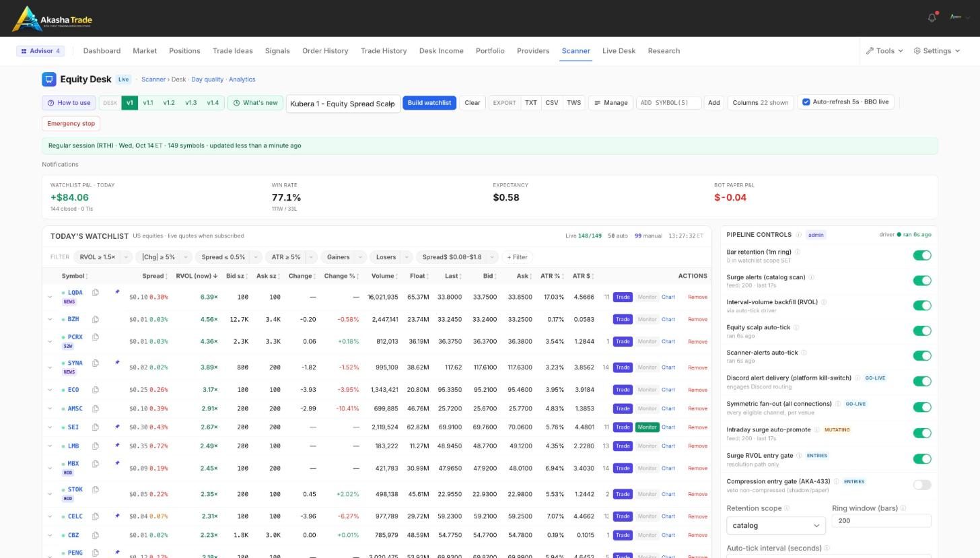980x558 pixels.
Task: Click the Build watchlist button
Action: (x=429, y=103)
